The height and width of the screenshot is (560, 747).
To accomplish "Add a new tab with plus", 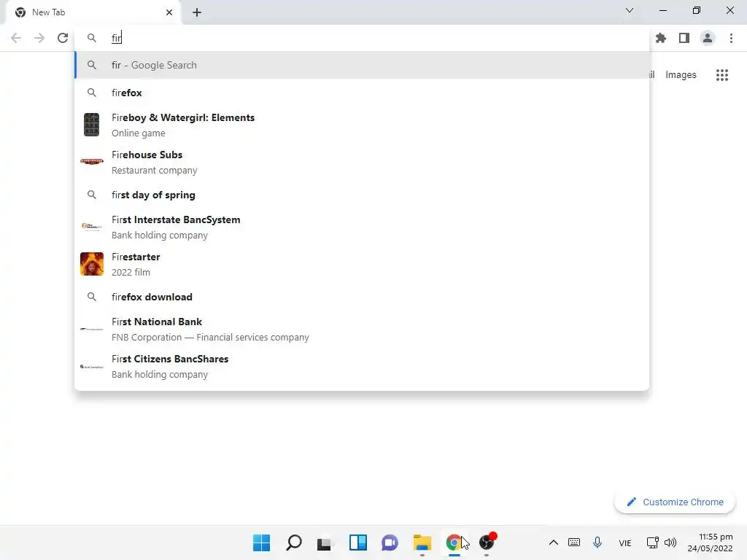I will pos(197,12).
